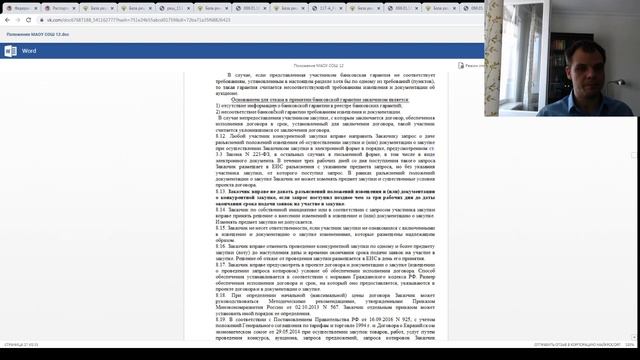Click the Word label in the blue header

click(x=29, y=51)
